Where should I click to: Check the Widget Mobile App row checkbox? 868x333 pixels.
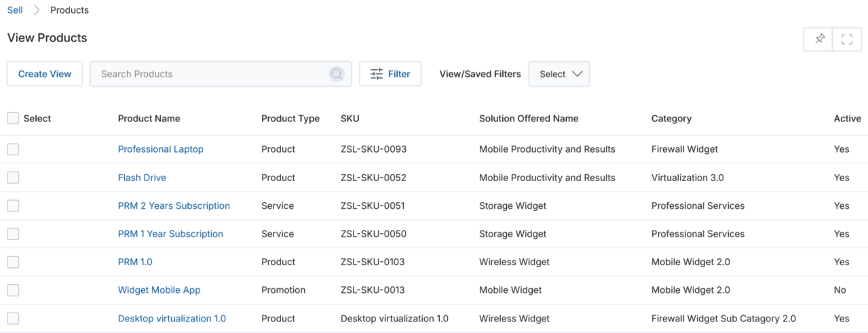13,290
